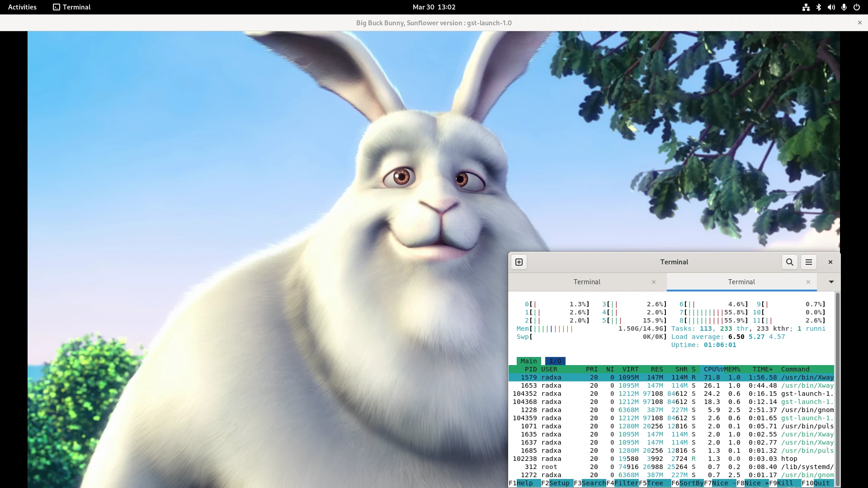The image size is (868, 488).
Task: Click F9 Kill in htop
Action: coord(781,483)
